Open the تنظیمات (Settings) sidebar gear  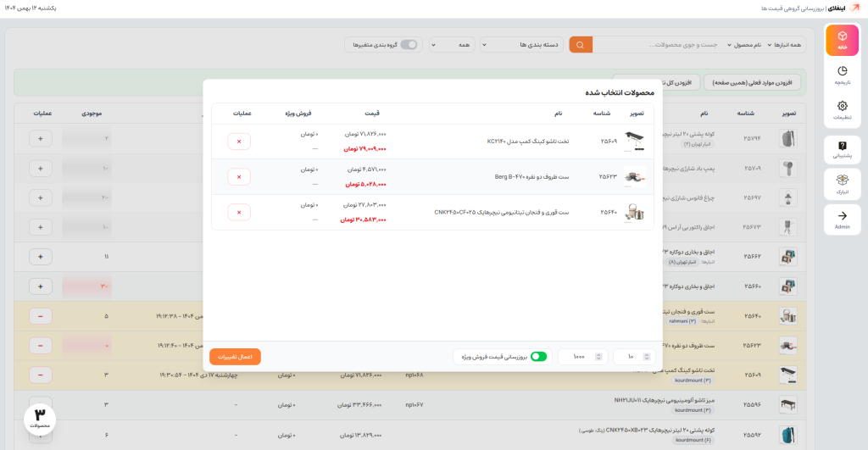point(842,109)
